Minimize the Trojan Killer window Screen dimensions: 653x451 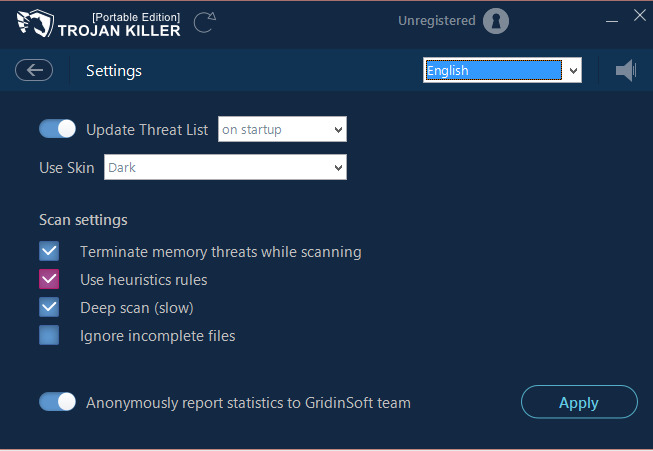pos(611,21)
